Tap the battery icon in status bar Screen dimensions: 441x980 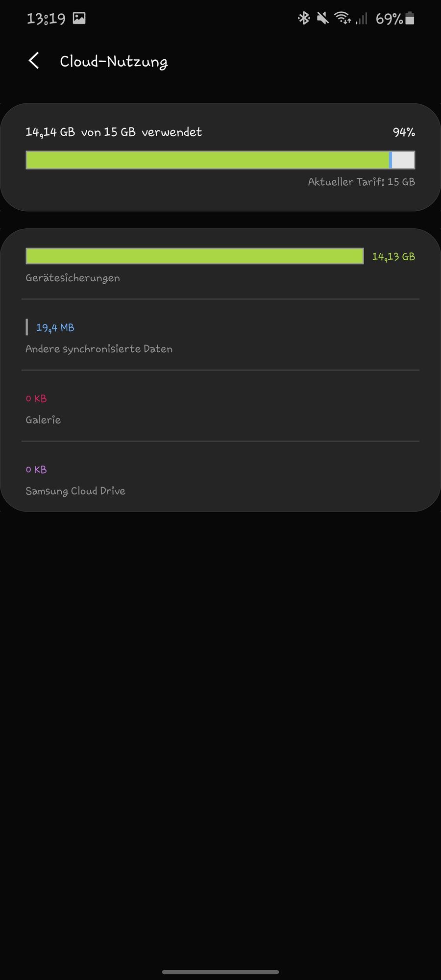(410, 19)
